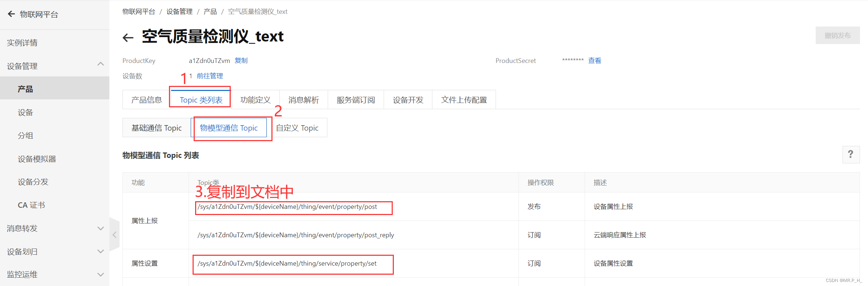868x286 pixels.
Task: Switch to the Topic 类列表 tab
Action: coord(201,100)
